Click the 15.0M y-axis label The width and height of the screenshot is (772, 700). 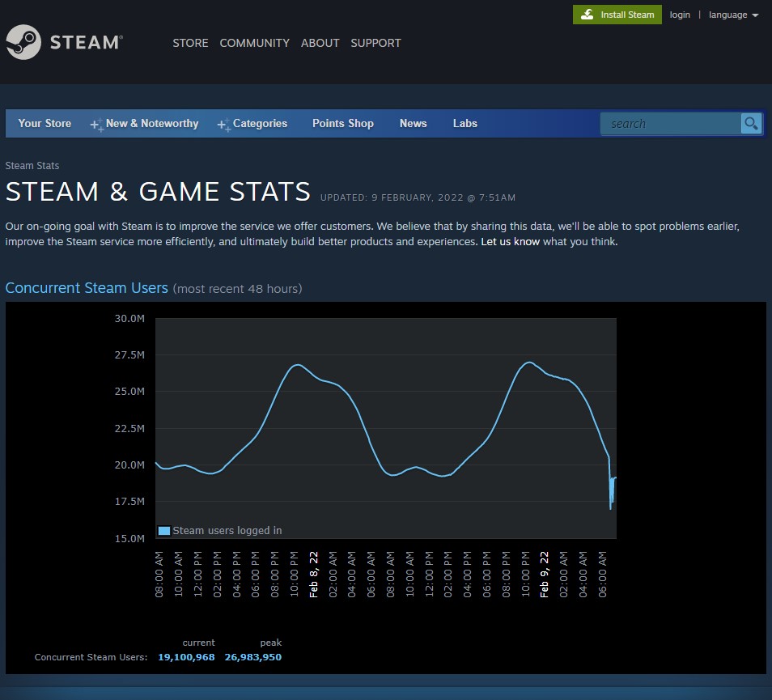pyautogui.click(x=129, y=538)
